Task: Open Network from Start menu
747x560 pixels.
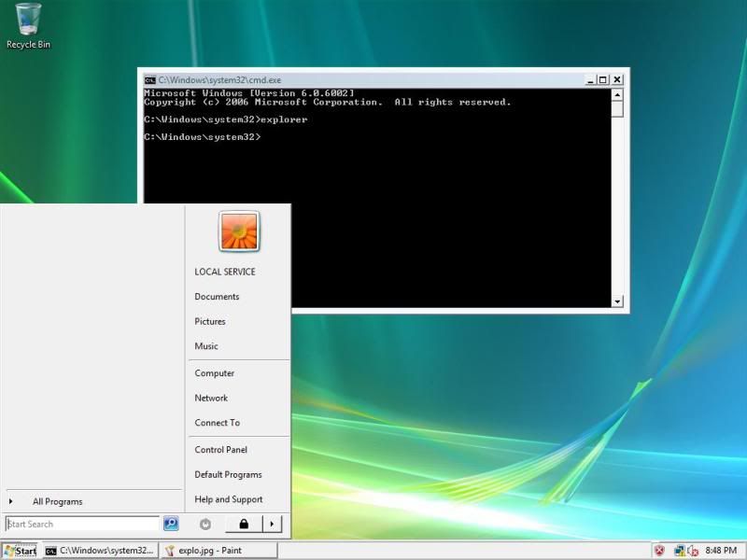Action: tap(211, 399)
